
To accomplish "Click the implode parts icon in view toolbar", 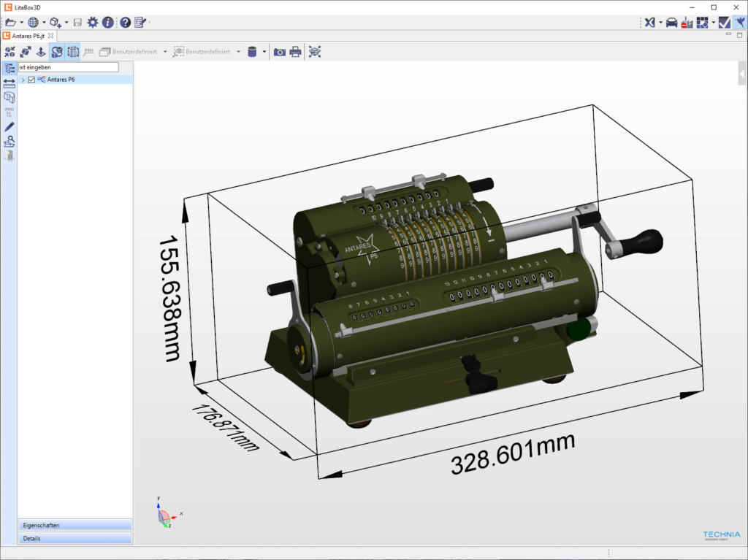I will pos(10,52).
